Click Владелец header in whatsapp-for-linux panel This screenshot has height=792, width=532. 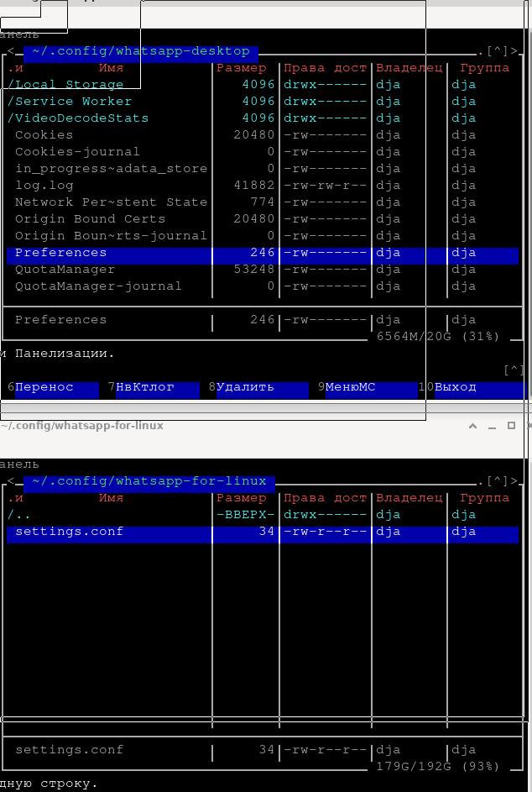pos(409,498)
